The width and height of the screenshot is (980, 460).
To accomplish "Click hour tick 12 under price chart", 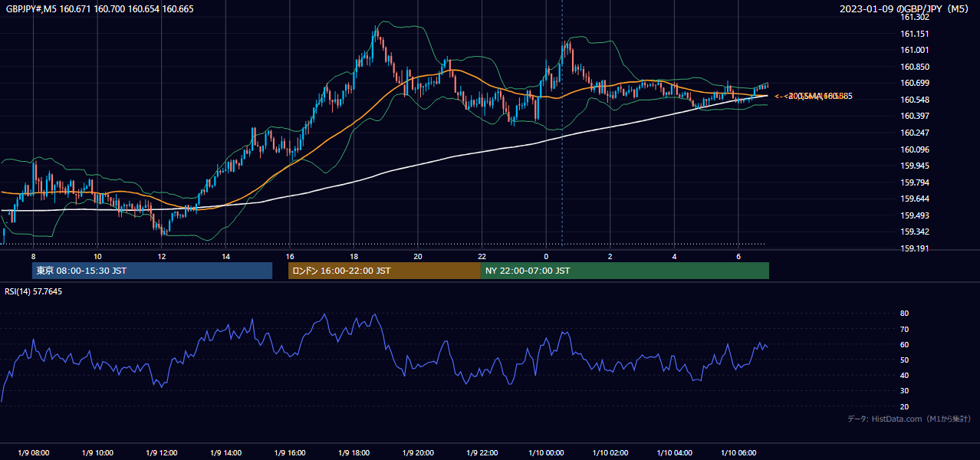I will tap(161, 256).
